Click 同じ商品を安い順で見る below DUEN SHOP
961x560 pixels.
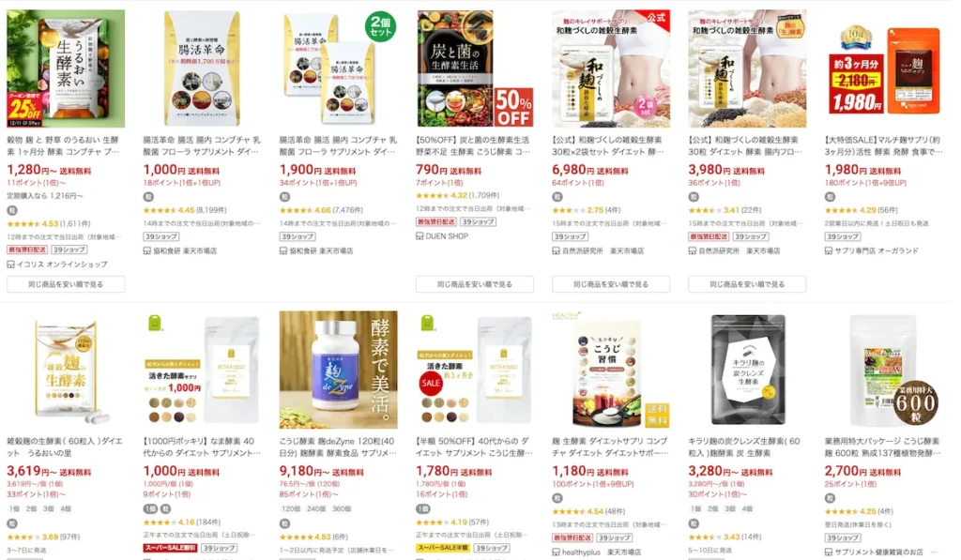click(x=474, y=284)
